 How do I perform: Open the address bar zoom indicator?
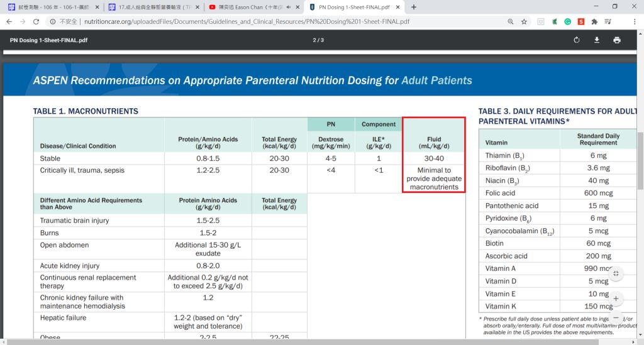tap(510, 21)
